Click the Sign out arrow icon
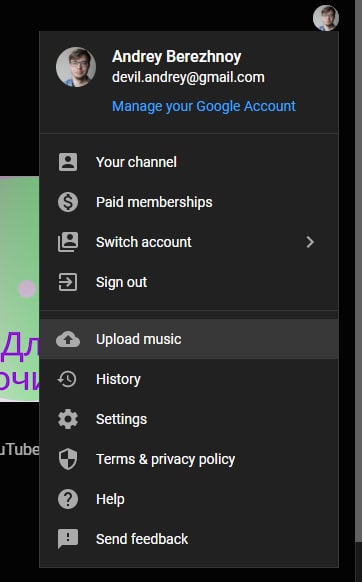This screenshot has width=362, height=582. click(68, 282)
